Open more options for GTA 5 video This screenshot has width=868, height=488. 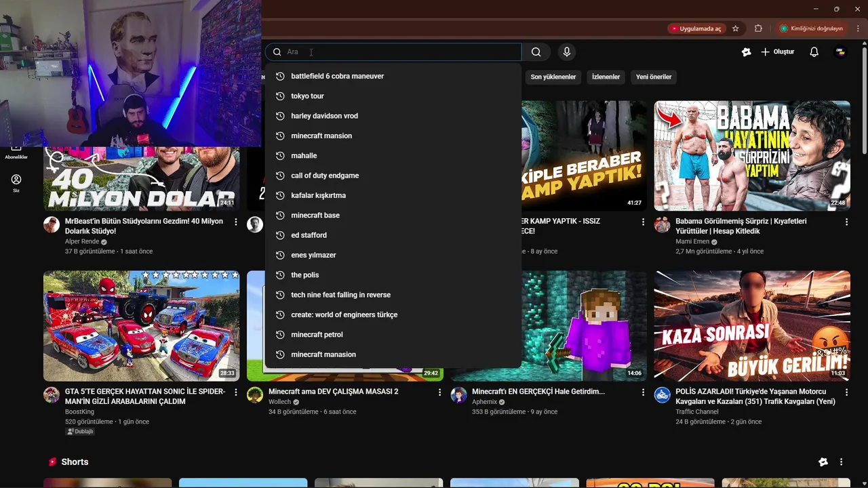click(x=236, y=392)
